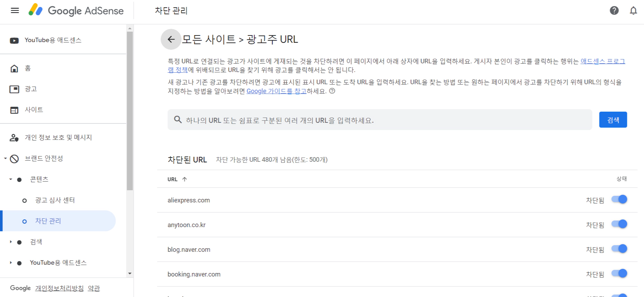Click the sidebar scrollbar thumb

130,111
